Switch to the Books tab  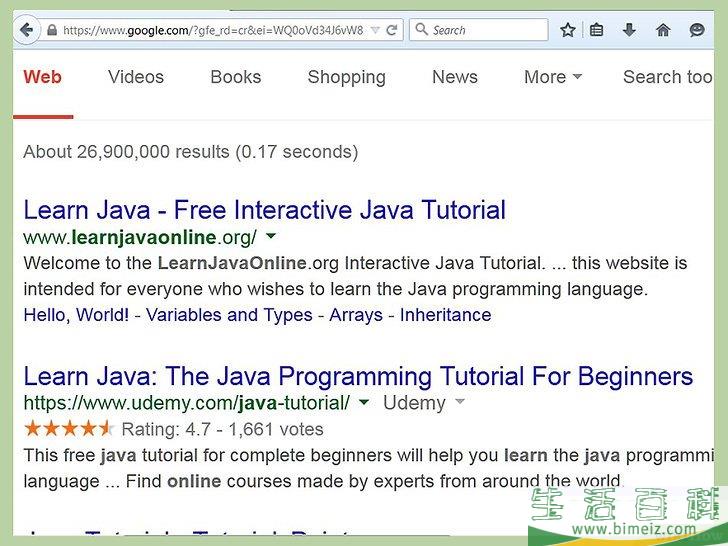235,77
